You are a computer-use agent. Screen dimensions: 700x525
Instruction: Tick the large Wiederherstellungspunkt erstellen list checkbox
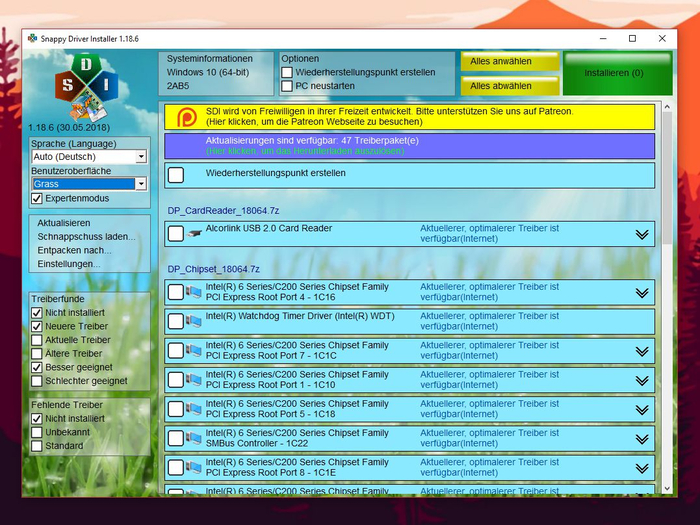[x=176, y=175]
